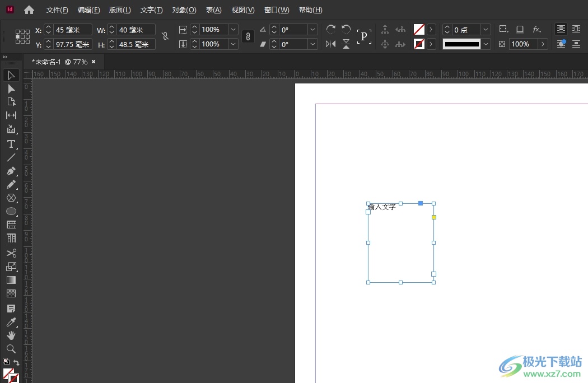Open the stroke weight dropdown
Screen dimensions: 588x383
coord(486,30)
